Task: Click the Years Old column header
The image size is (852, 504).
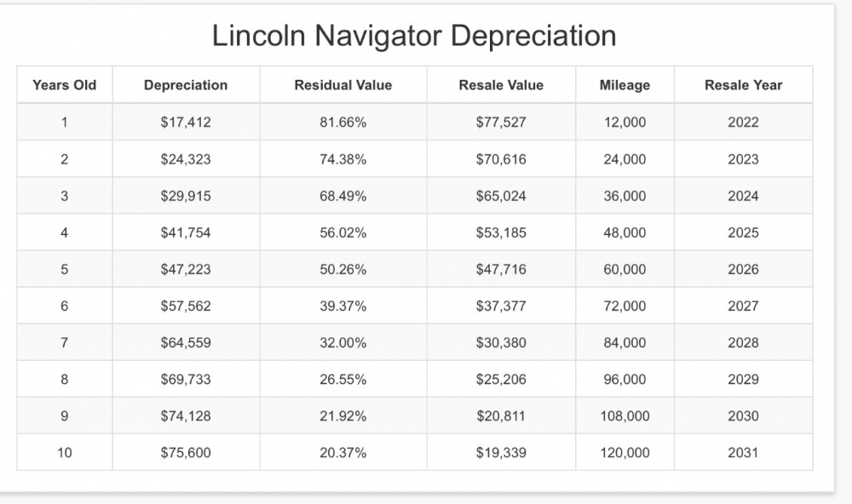Action: tap(65, 85)
